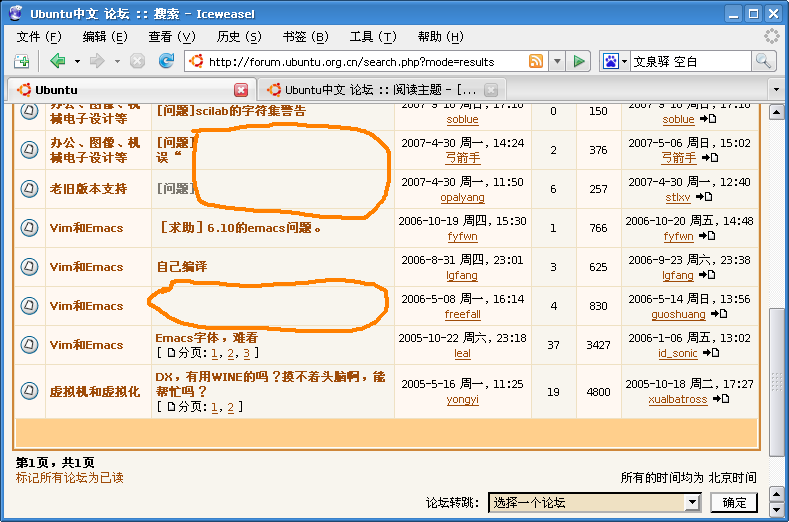Open the 帮助 (H) menu

pos(440,36)
